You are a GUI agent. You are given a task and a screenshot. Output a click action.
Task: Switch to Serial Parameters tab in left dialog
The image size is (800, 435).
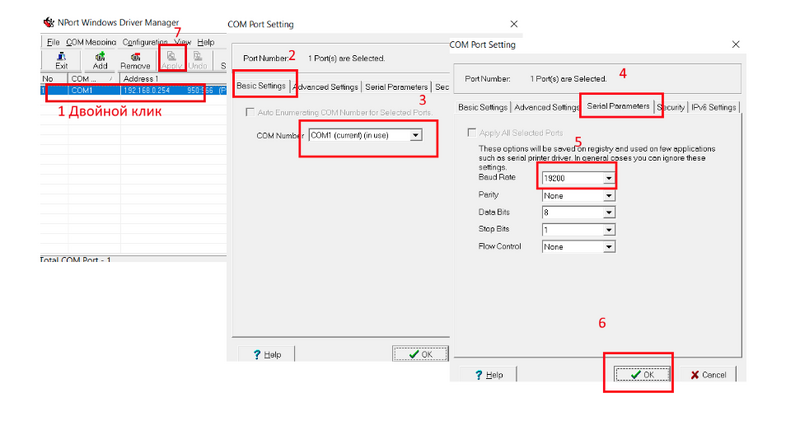396,87
